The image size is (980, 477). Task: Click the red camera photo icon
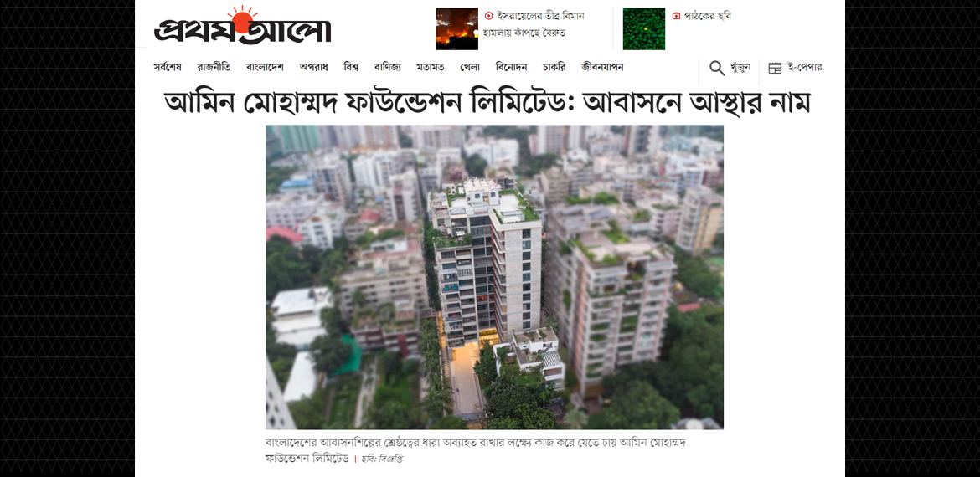676,16
